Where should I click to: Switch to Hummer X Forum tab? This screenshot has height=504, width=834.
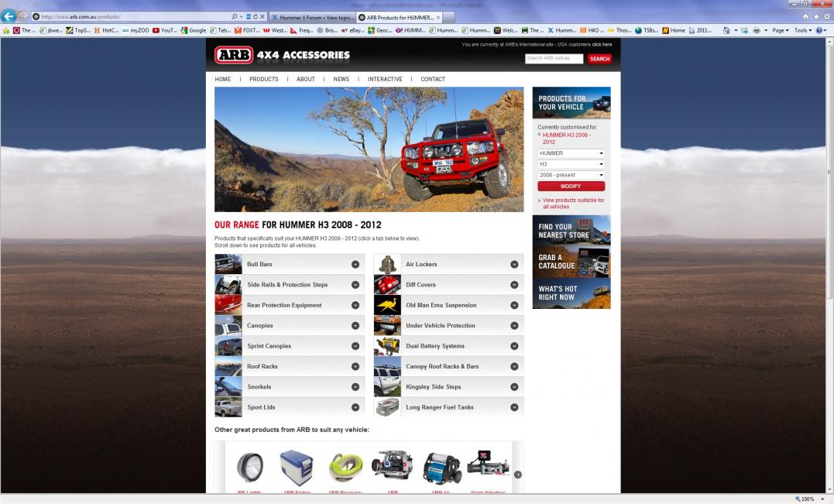(312, 18)
